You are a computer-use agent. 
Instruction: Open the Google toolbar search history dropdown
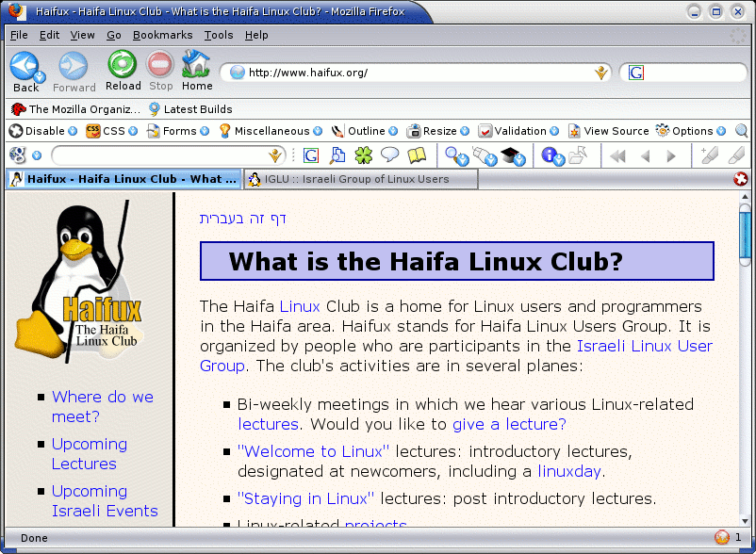tap(275, 155)
